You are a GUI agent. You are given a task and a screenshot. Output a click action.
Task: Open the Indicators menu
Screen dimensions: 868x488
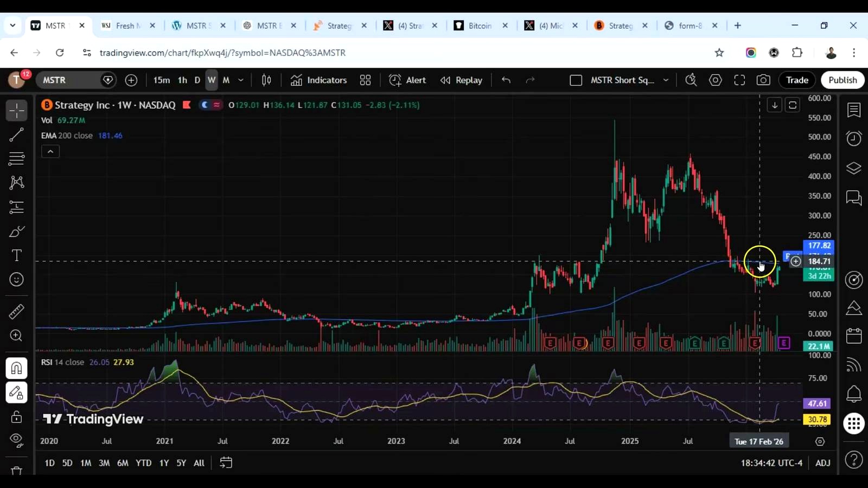(318, 80)
